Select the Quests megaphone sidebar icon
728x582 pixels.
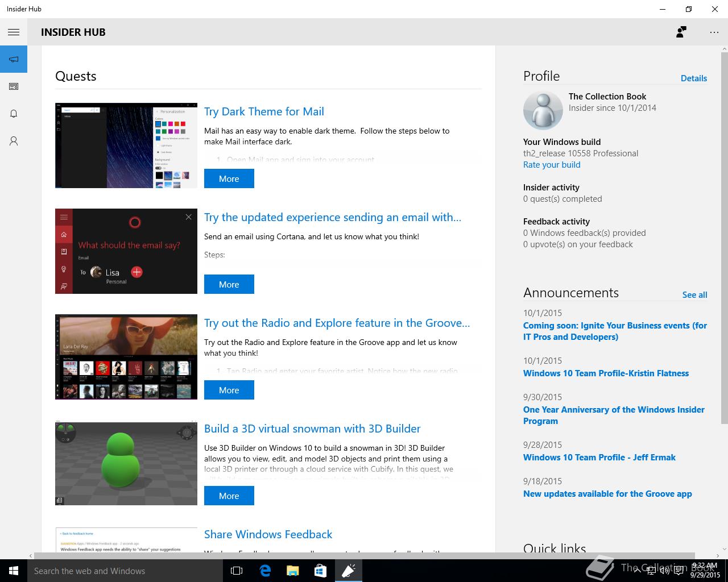pos(14,59)
